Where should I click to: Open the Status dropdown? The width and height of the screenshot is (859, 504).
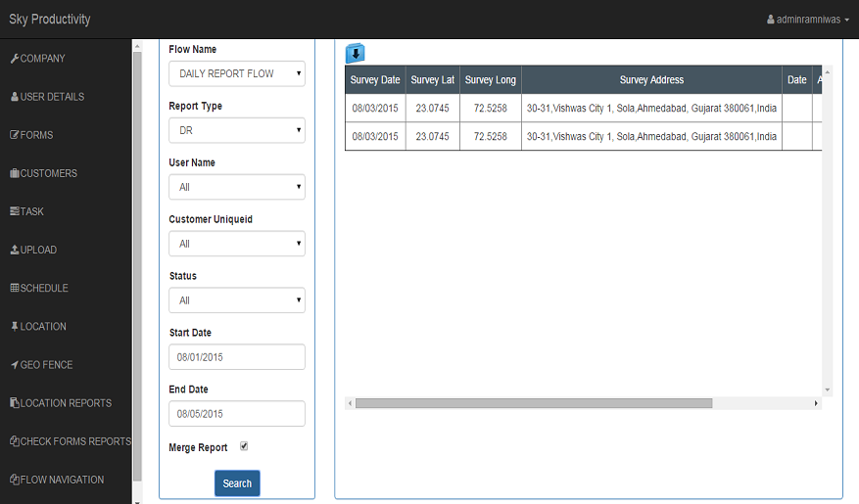pyautogui.click(x=237, y=300)
